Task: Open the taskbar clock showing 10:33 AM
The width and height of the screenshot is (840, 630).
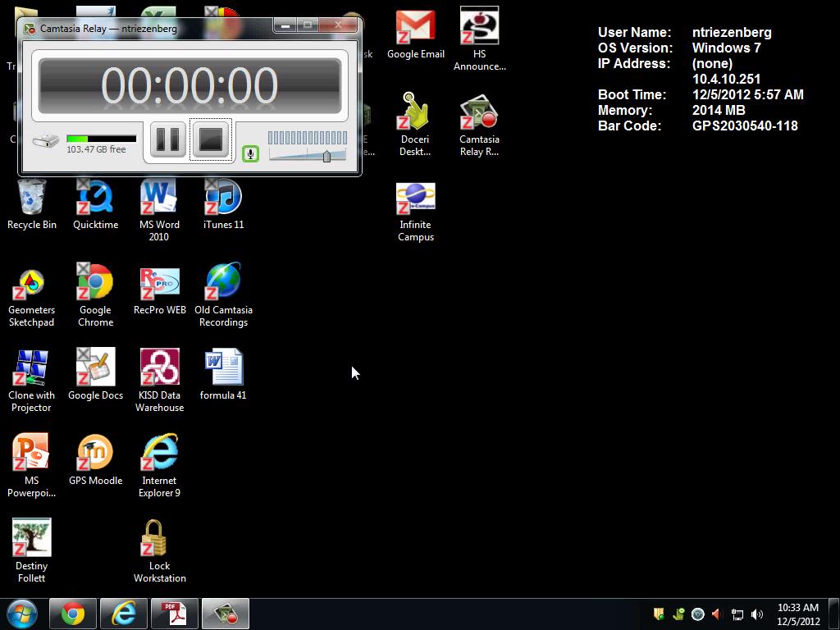Action: 798,614
